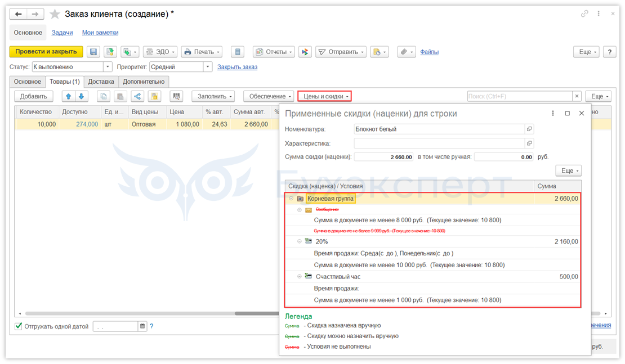Screen dimensions: 625x364
Task: Click the в том числе ручная field
Action: click(x=503, y=157)
